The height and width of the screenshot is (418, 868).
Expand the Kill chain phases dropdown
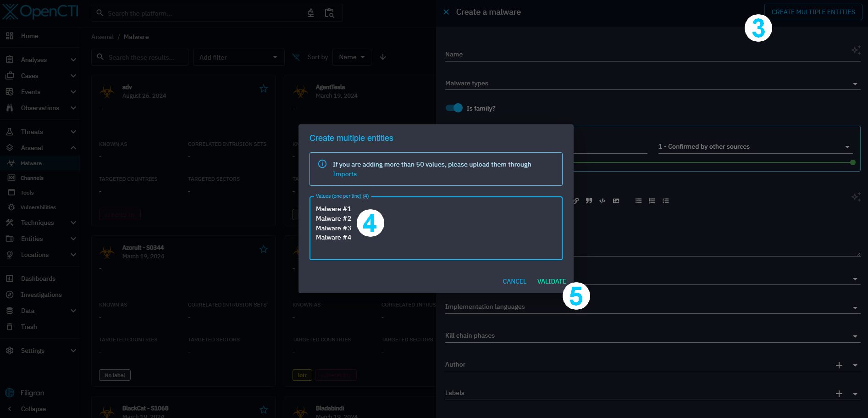(855, 336)
